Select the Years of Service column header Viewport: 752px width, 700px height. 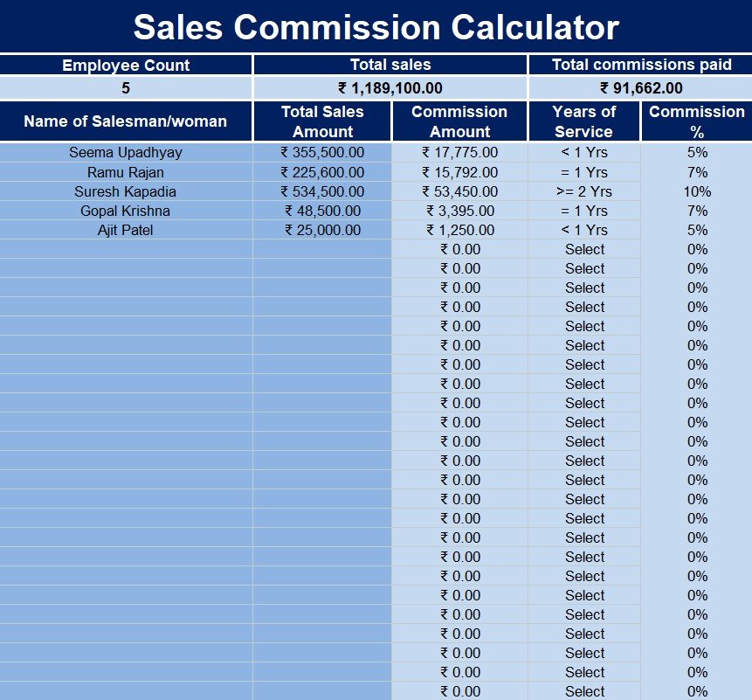pos(583,121)
